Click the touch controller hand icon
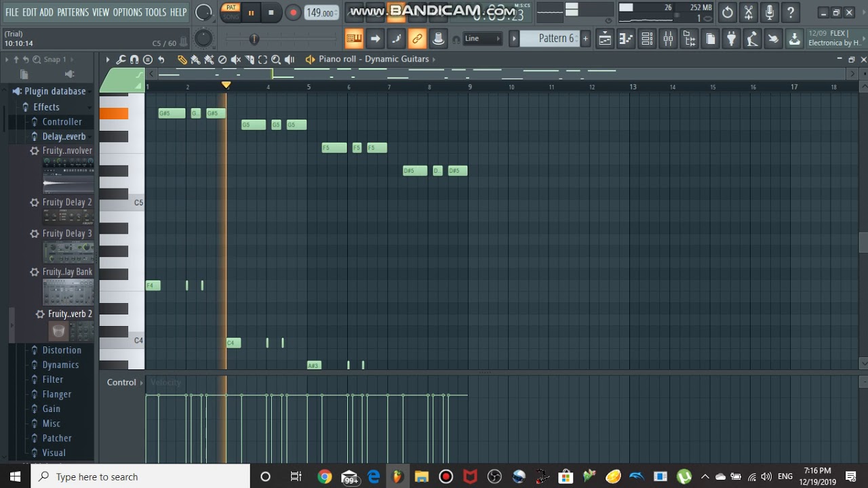 tap(773, 39)
